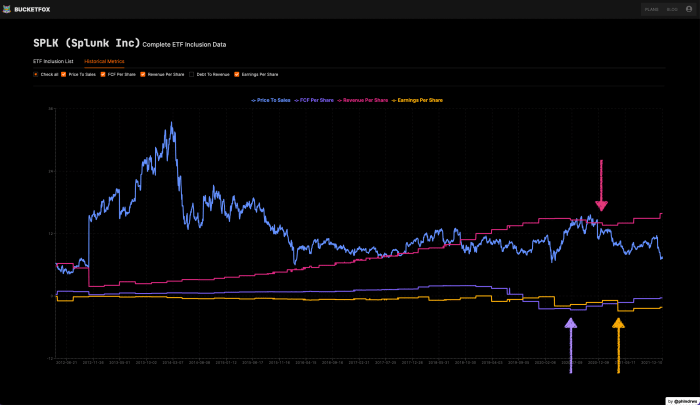The width and height of the screenshot is (700, 405).
Task: Enable the Debt To Revenue checkbox
Action: (192, 75)
